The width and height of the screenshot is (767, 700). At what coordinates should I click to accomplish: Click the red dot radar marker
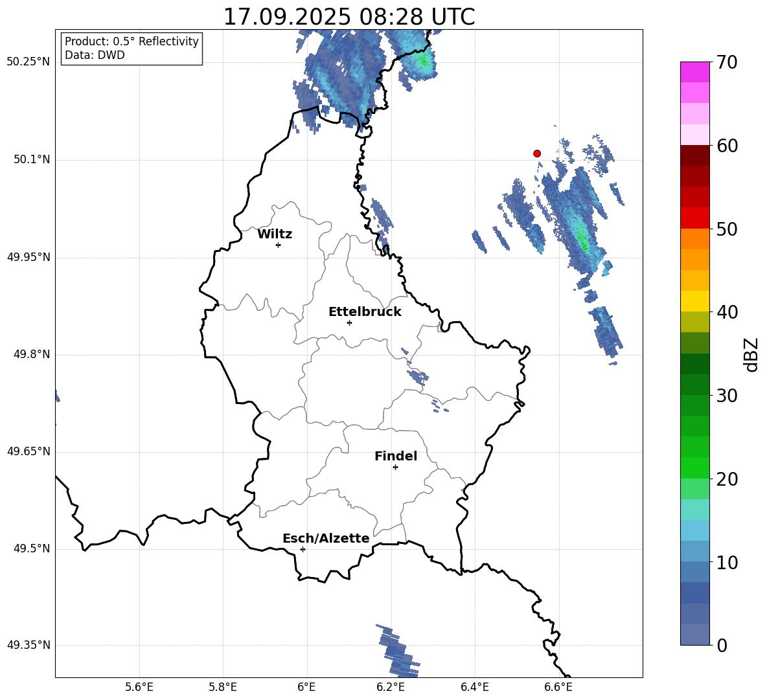537,153
